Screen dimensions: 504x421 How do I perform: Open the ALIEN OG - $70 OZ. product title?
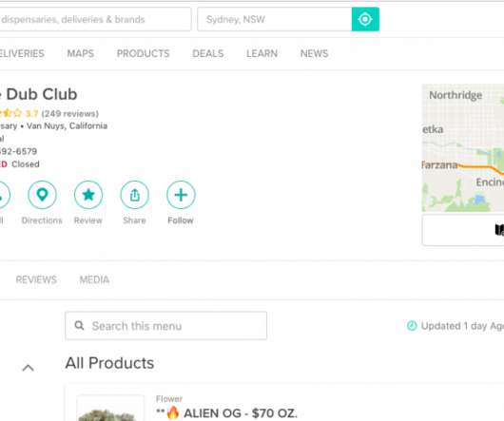(x=241, y=413)
